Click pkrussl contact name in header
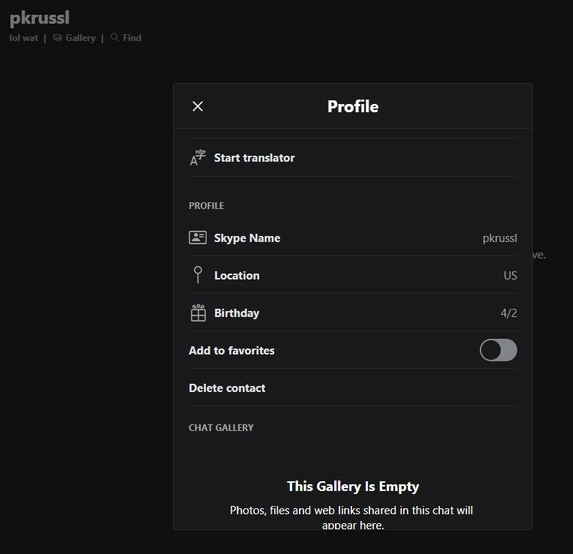 pyautogui.click(x=39, y=18)
